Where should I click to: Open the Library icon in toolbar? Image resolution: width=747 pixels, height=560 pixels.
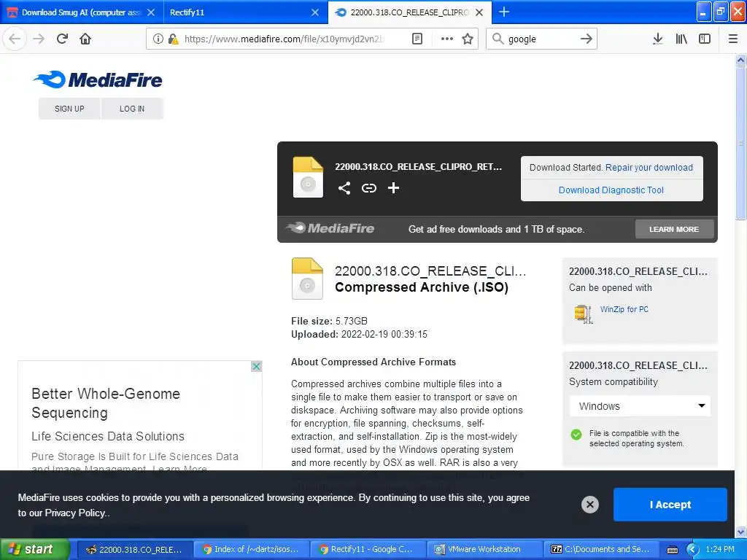(x=681, y=39)
